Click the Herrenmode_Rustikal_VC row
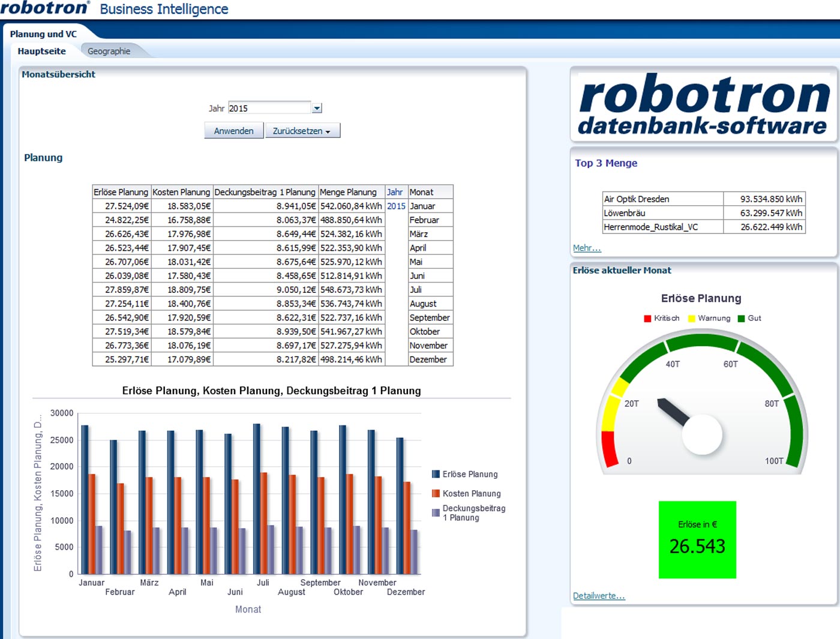The height and width of the screenshot is (639, 840). click(704, 227)
